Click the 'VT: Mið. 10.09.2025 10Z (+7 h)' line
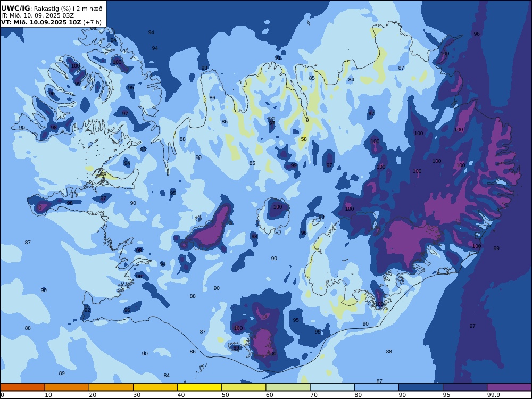532x399 pixels. pos(51,22)
